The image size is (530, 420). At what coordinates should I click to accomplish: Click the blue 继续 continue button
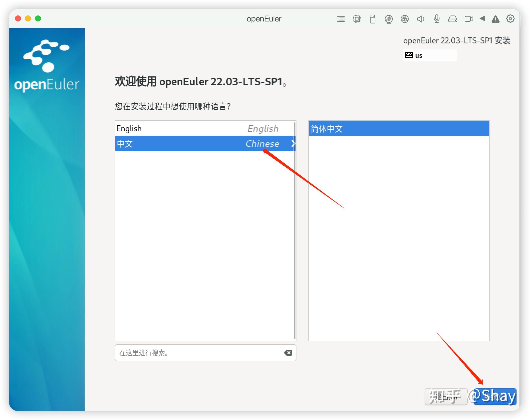[x=495, y=397]
